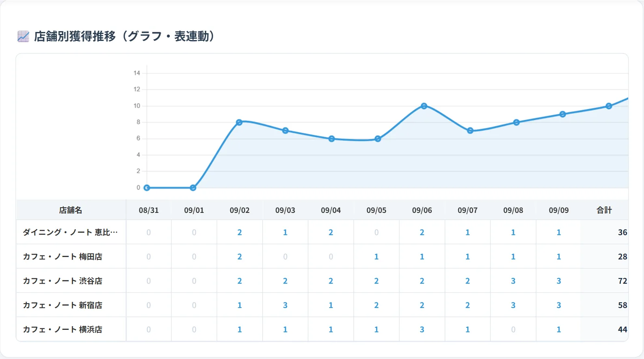Click the total 72 for 渋谷店
Viewport: 644px width, 359px height.
click(623, 281)
